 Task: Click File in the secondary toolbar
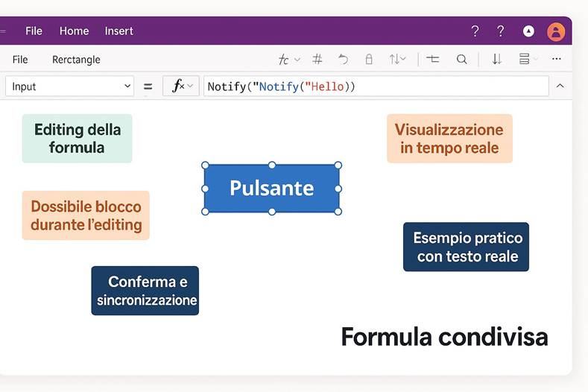(20, 60)
